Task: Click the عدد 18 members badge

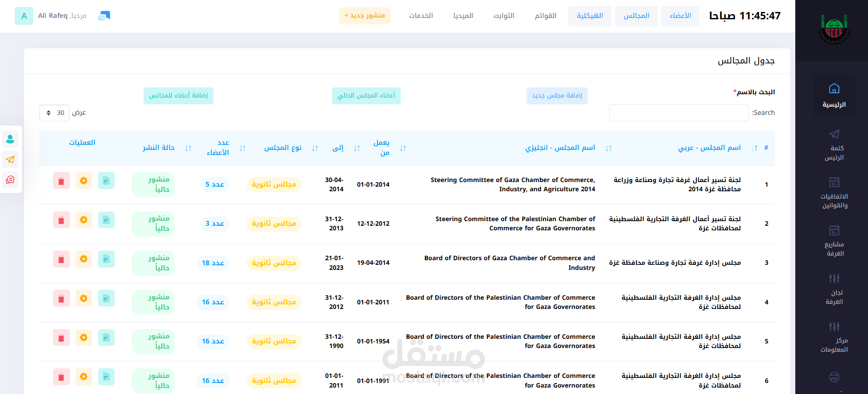Action: click(213, 263)
